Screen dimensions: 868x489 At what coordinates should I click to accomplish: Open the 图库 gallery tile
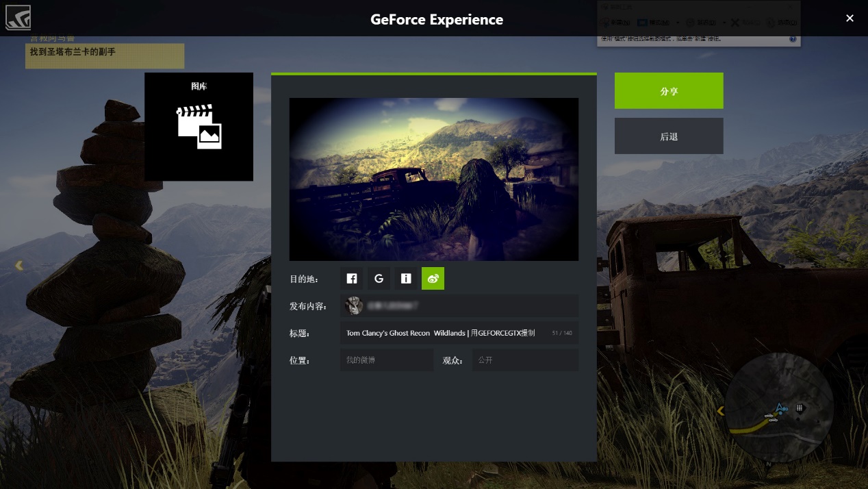[x=199, y=127]
